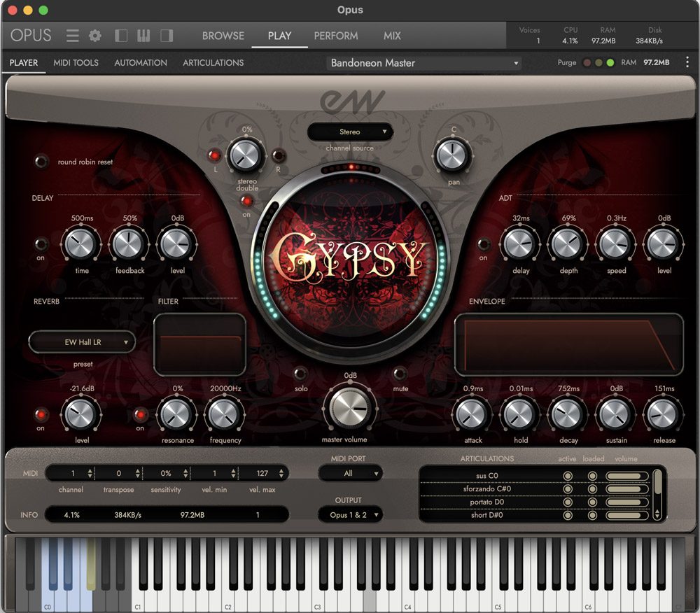Open the Opus hamburger menu
The image size is (700, 613).
pos(72,35)
